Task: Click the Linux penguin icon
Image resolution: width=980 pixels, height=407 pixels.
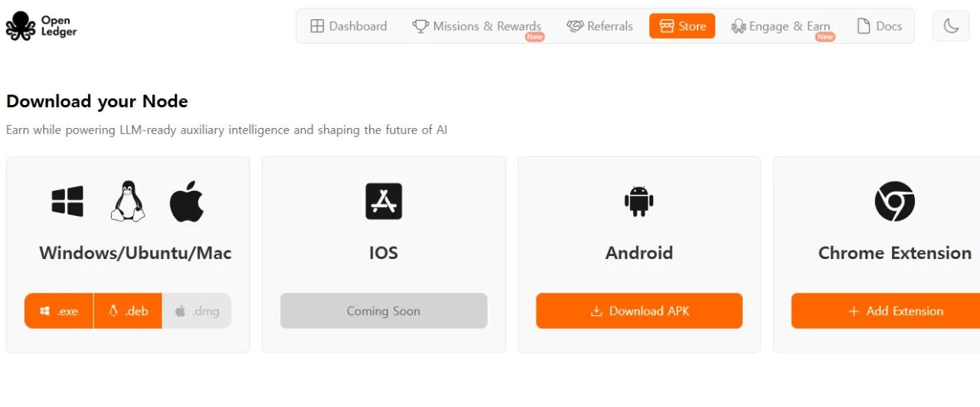Action: [128, 202]
